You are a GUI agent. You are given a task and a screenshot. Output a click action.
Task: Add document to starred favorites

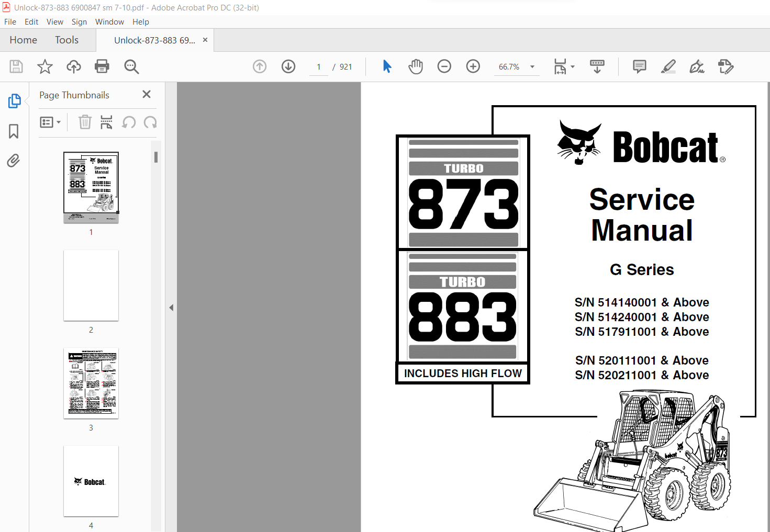point(45,66)
